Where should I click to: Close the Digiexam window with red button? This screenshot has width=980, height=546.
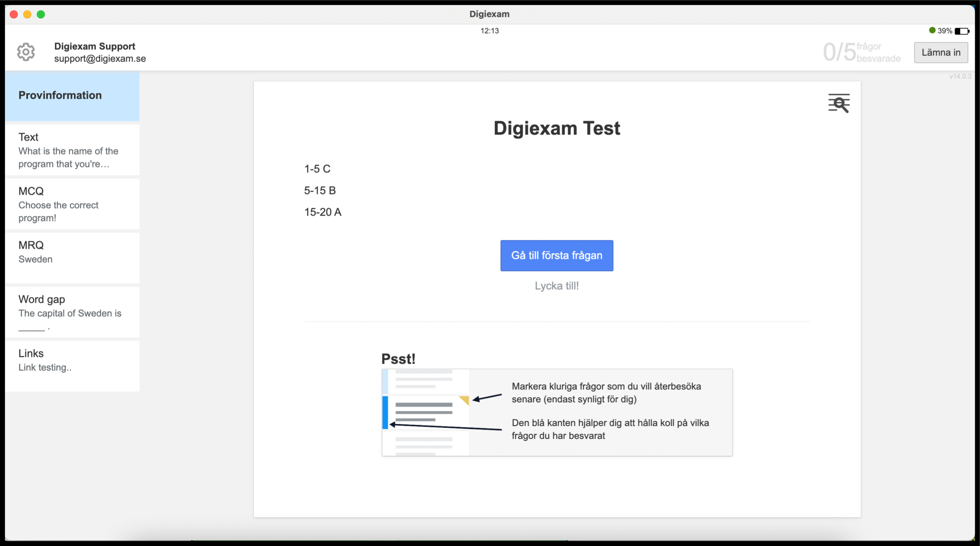[x=14, y=15]
